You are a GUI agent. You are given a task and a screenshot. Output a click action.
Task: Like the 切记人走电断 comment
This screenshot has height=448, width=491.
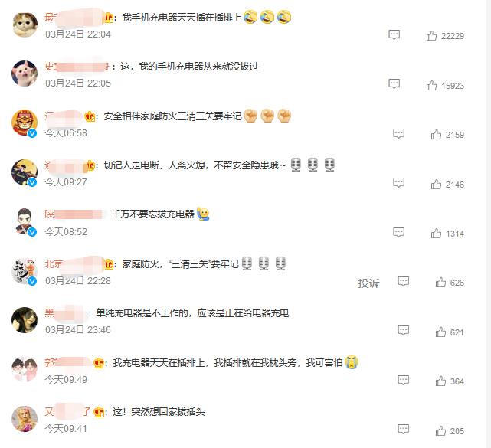[x=436, y=185]
